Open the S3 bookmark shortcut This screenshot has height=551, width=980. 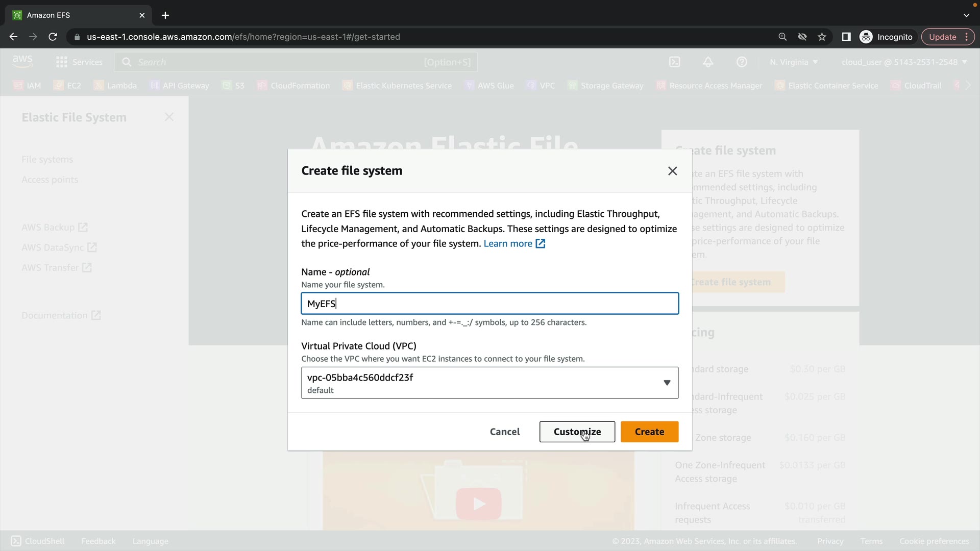(234, 86)
